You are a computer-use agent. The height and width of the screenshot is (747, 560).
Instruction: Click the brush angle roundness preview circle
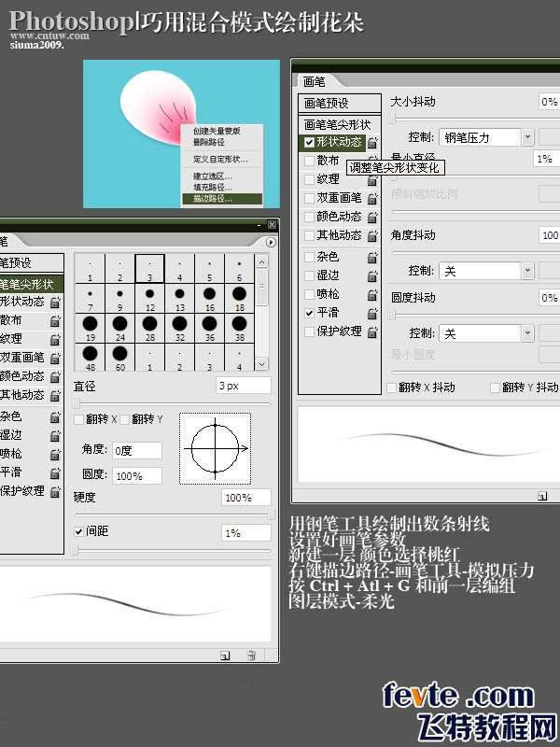coord(216,449)
